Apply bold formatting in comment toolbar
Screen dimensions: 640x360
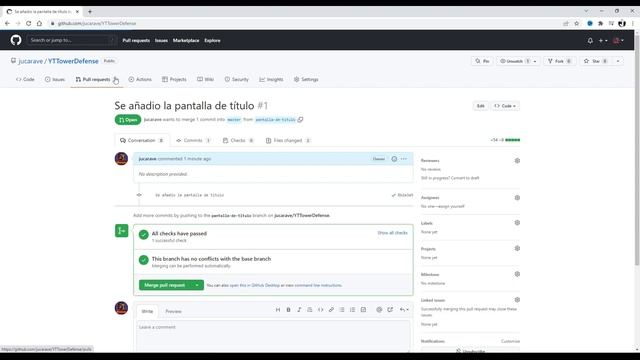coord(288,310)
